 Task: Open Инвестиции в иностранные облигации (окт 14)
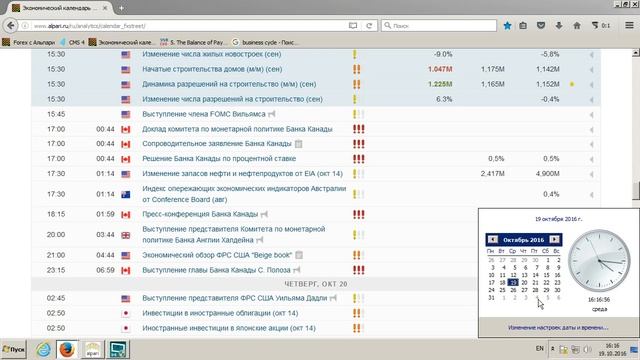[220, 313]
